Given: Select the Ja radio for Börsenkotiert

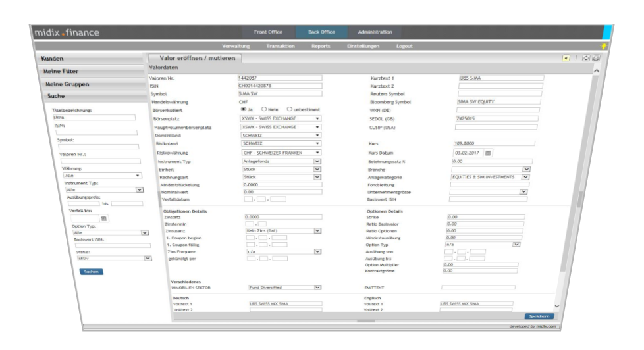Looking at the screenshot, I should coord(244,109).
